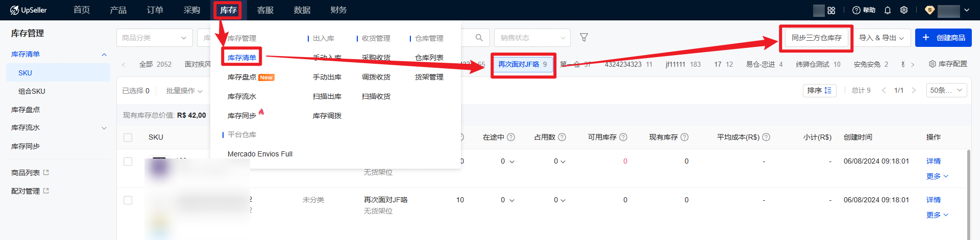Click the 同步三方仓库存 button
Screen dimensions: 980x240
coord(816,38)
